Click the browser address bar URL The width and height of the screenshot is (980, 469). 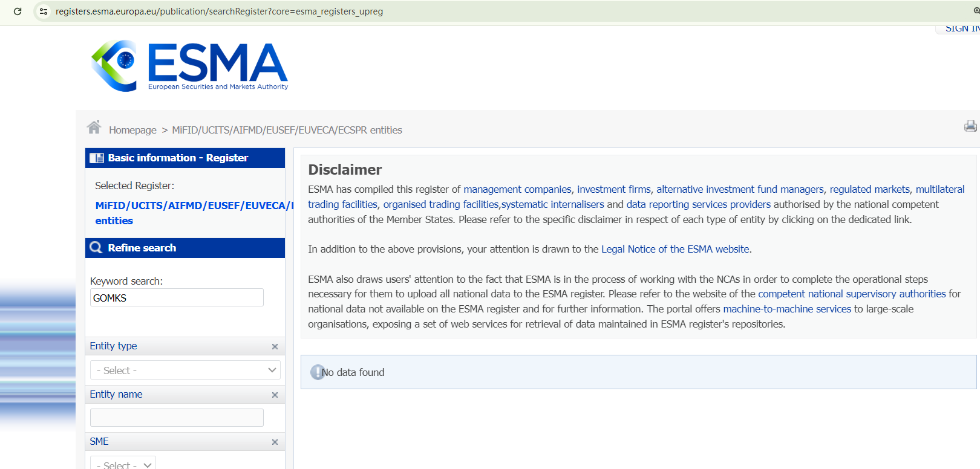219,11
